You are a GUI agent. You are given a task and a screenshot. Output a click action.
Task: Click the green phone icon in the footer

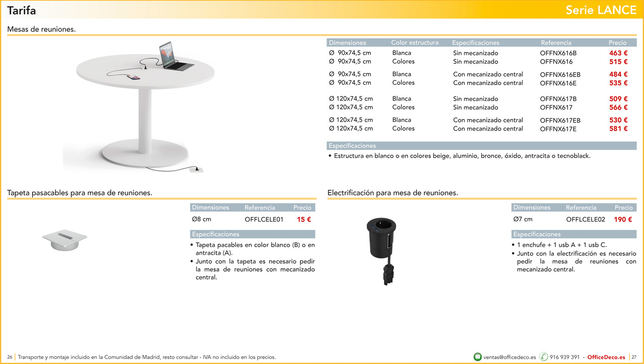pyautogui.click(x=544, y=357)
